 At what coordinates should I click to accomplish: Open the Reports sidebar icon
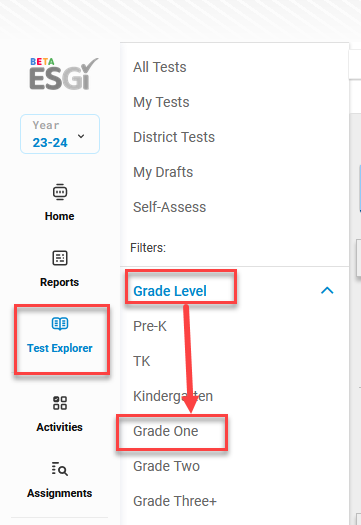coord(60,258)
